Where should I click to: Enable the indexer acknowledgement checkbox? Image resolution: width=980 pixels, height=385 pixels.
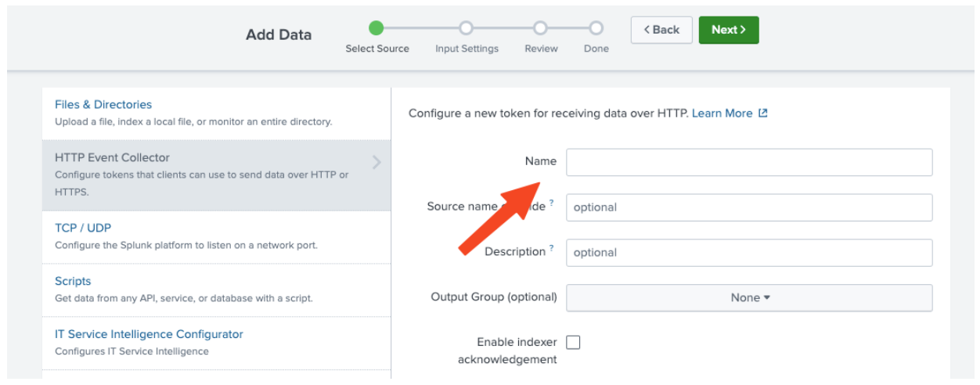[x=574, y=342]
